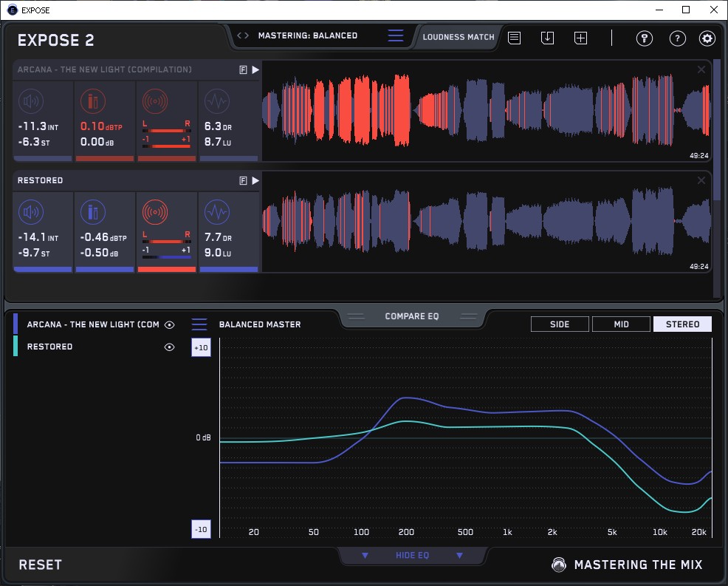This screenshot has width=728, height=586.
Task: Click the Restored teal color swatch
Action: click(x=16, y=347)
